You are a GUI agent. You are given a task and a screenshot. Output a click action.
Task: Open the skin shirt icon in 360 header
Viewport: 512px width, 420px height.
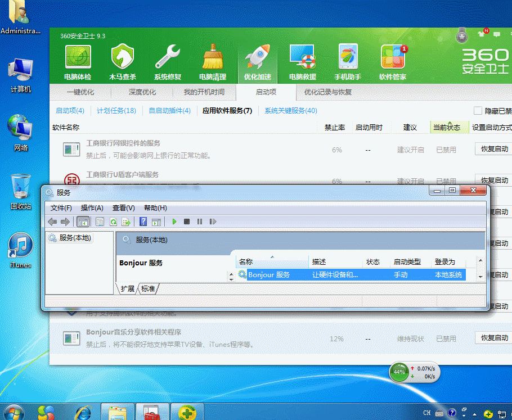pos(482,33)
